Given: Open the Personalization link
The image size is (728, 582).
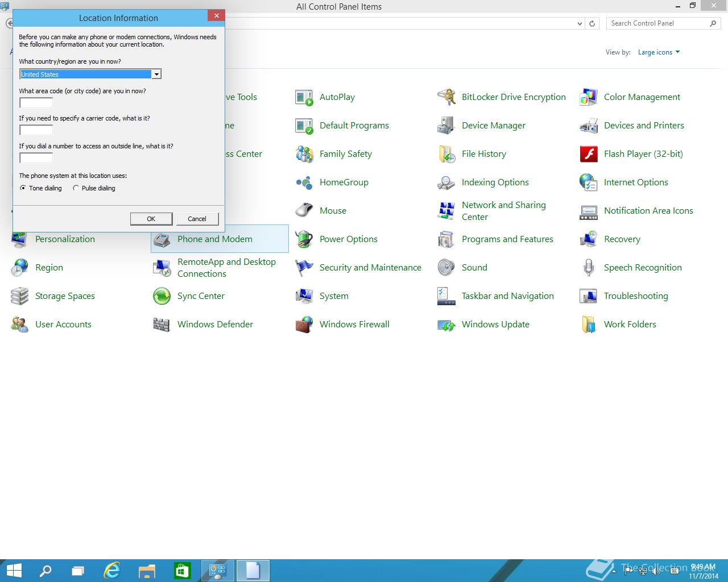Looking at the screenshot, I should pyautogui.click(x=65, y=239).
